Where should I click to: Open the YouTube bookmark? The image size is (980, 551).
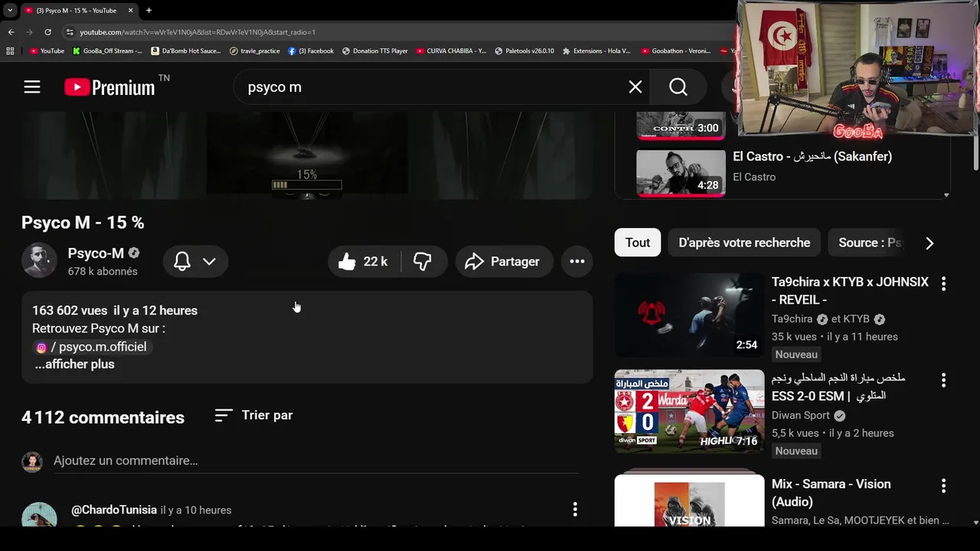47,51
